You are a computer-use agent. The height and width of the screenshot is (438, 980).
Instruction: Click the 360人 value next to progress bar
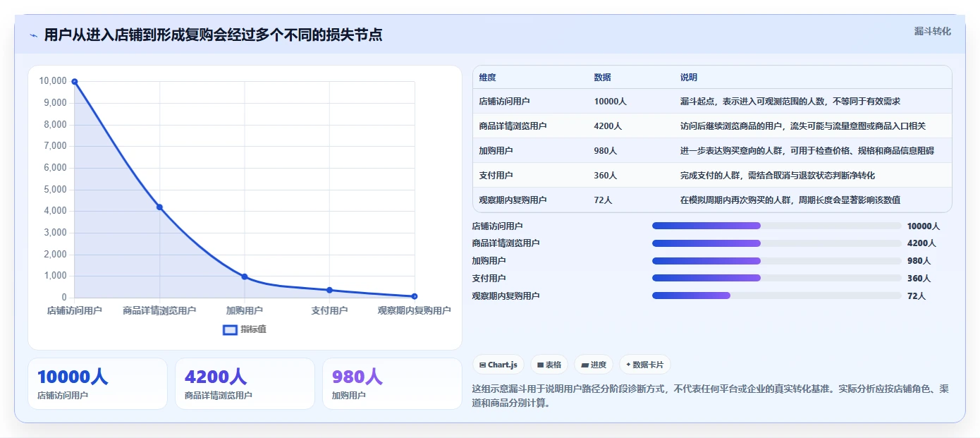coord(919,279)
